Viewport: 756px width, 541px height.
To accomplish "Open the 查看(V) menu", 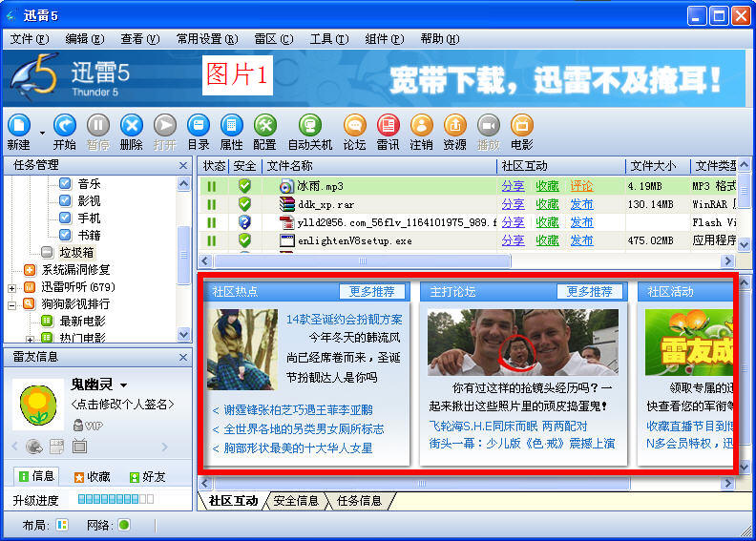I will point(139,38).
